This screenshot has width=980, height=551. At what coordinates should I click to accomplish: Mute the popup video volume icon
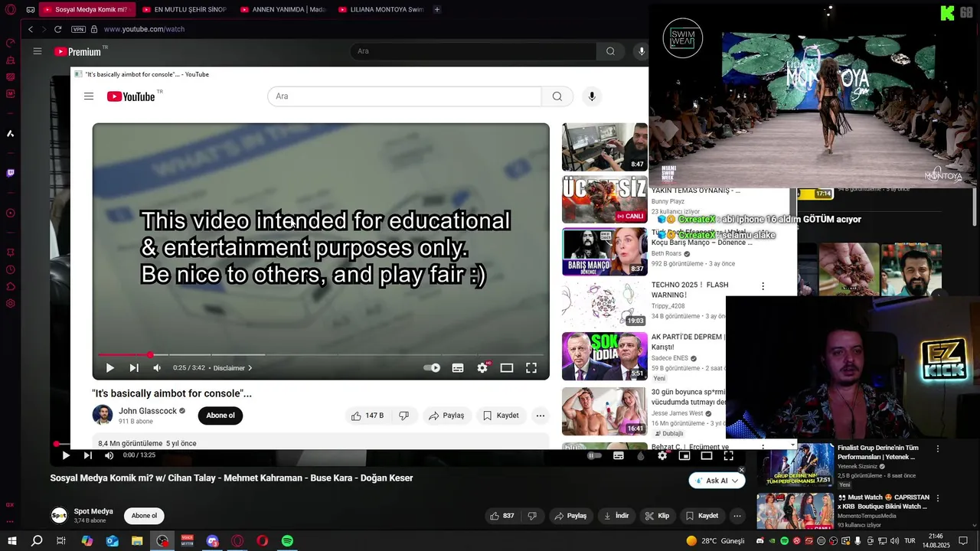pos(157,368)
